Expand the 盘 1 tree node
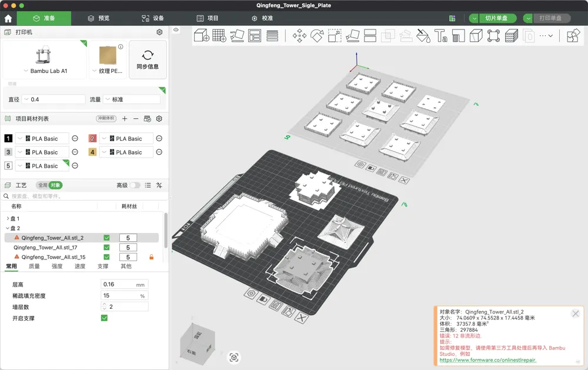588x370 pixels. click(x=8, y=218)
